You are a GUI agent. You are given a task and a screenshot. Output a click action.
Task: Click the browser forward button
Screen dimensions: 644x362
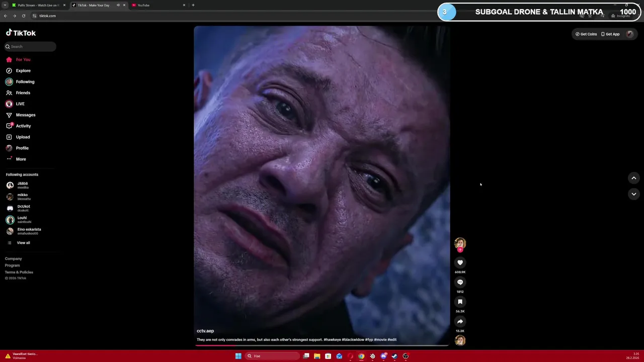[14, 16]
